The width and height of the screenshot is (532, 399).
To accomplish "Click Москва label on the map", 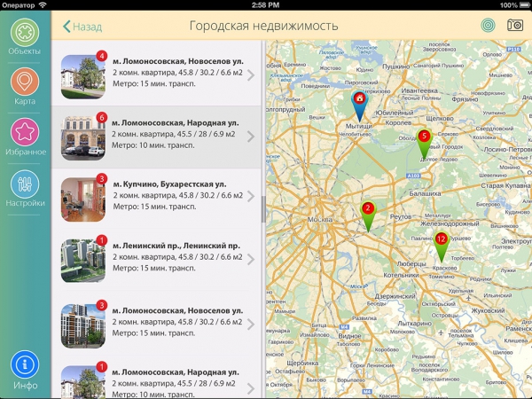I will click(x=320, y=220).
